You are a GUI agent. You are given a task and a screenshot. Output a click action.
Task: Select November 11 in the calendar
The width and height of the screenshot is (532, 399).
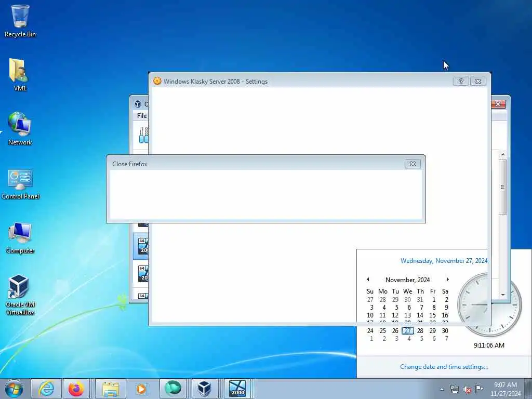pyautogui.click(x=383, y=315)
